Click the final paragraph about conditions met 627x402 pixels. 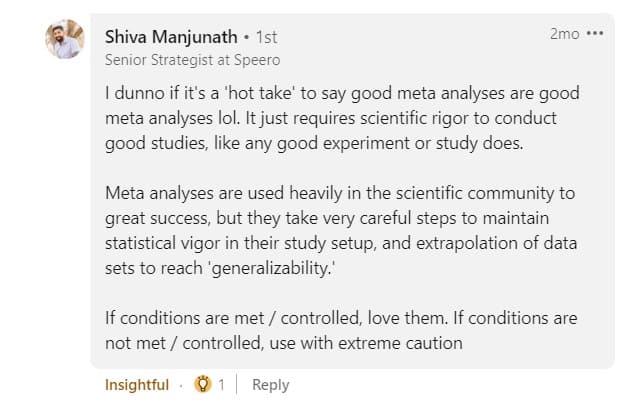341,330
